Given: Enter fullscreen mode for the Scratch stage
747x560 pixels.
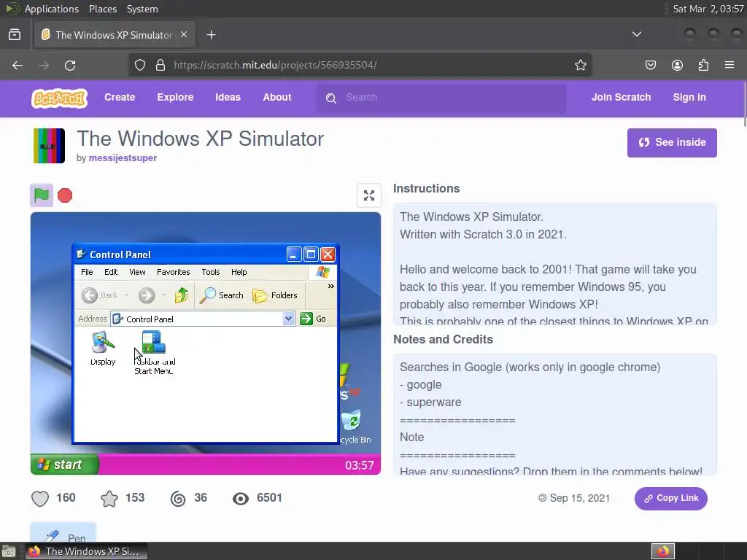Looking at the screenshot, I should (x=368, y=195).
